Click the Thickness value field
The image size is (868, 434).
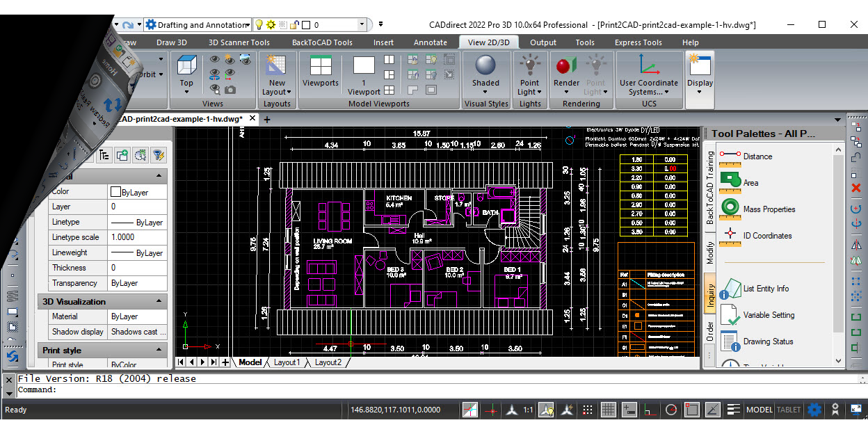click(137, 268)
